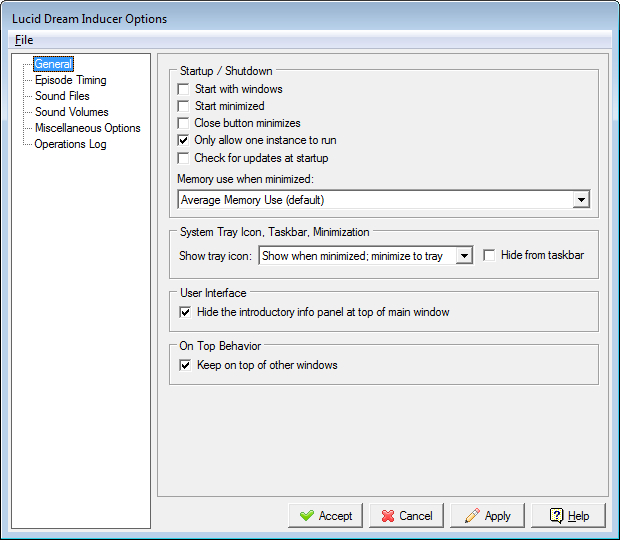
Task: Enable Start with windows checkbox
Action: tap(184, 89)
